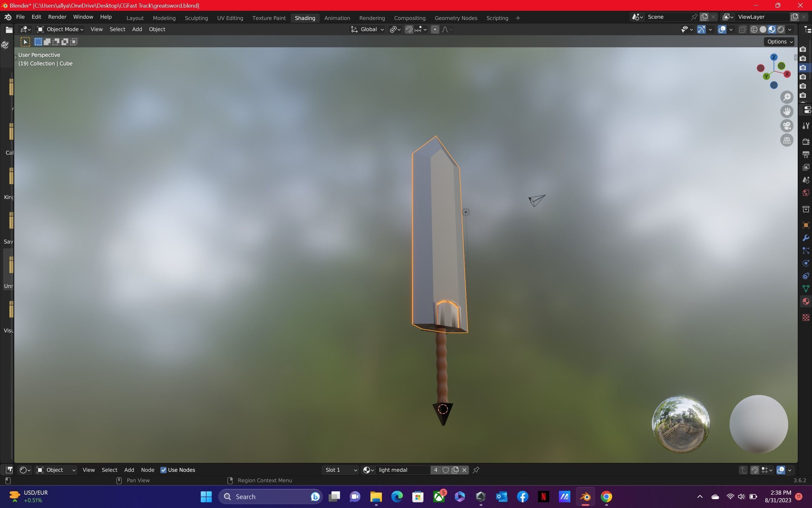Switch to the Layout workspace tab
The height and width of the screenshot is (508, 812).
(135, 18)
